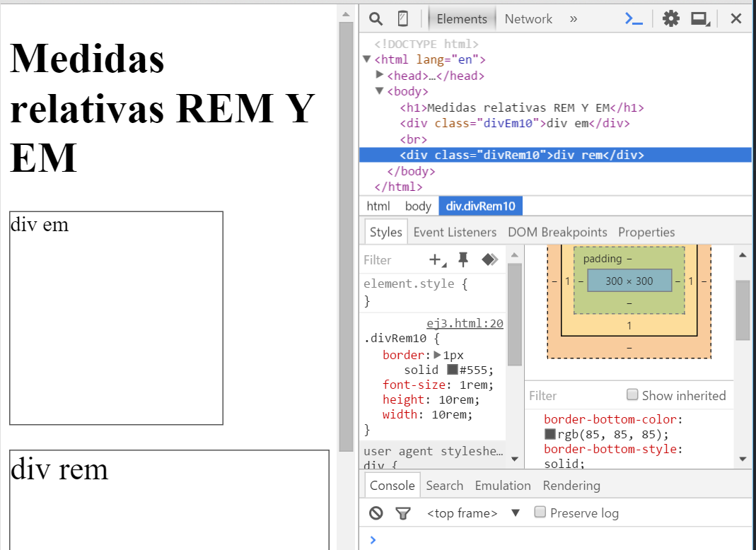Viewport: 756px width, 550px height.
Task: Click the console filter funnel icon
Action: (402, 513)
